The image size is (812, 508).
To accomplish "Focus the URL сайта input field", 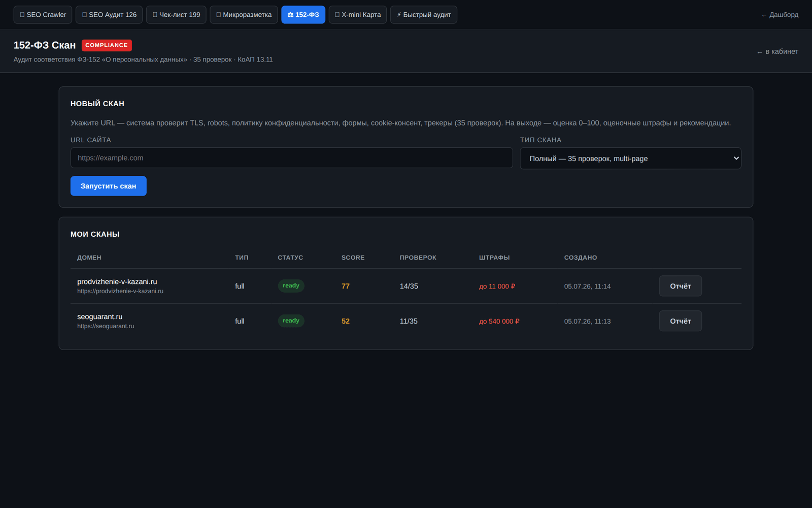I will (x=291, y=158).
